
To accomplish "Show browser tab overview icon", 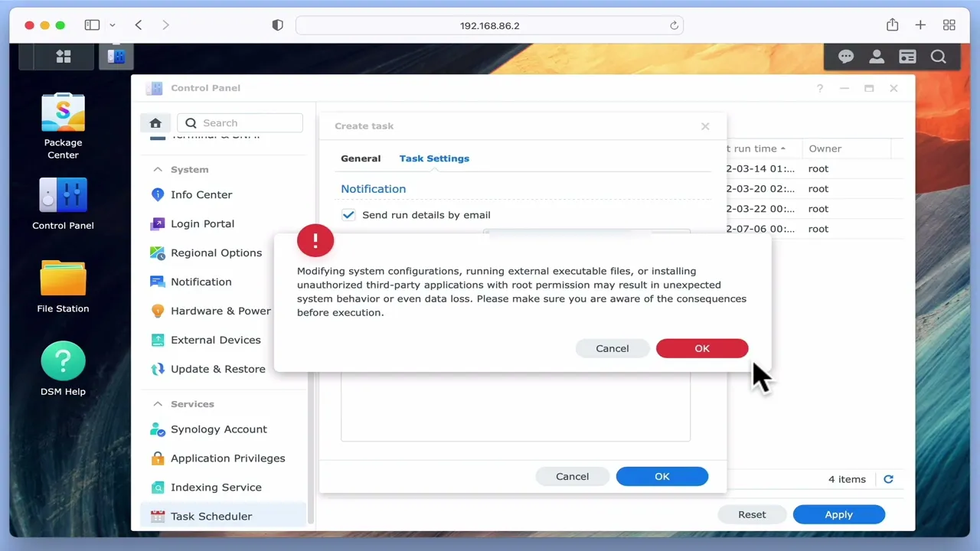I will click(x=949, y=25).
